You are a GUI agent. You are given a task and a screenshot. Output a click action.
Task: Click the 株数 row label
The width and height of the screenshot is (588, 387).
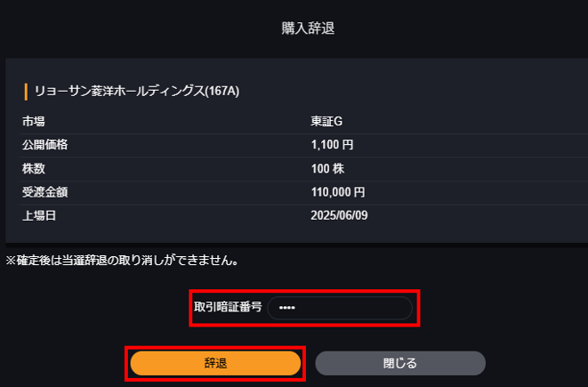tap(34, 168)
